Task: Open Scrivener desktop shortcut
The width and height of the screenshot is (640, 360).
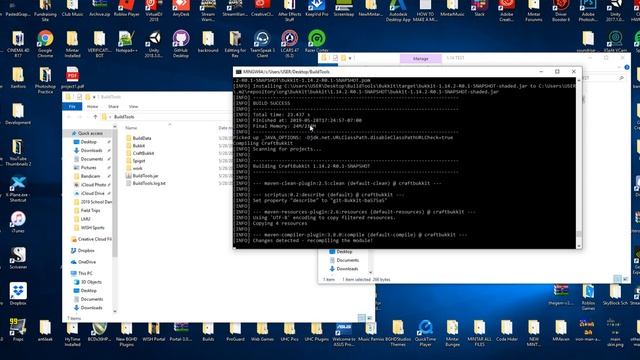Action: 18,258
